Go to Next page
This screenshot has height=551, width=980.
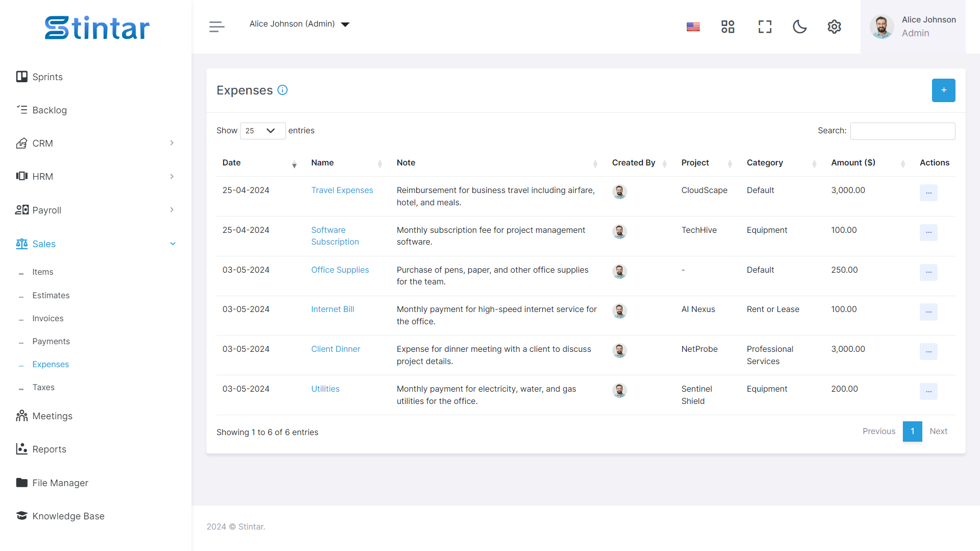[x=938, y=431]
